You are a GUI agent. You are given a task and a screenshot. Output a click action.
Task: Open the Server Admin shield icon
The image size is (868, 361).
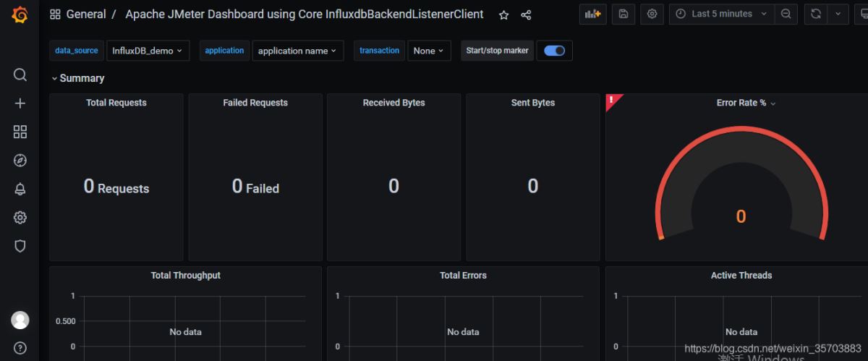pos(20,246)
